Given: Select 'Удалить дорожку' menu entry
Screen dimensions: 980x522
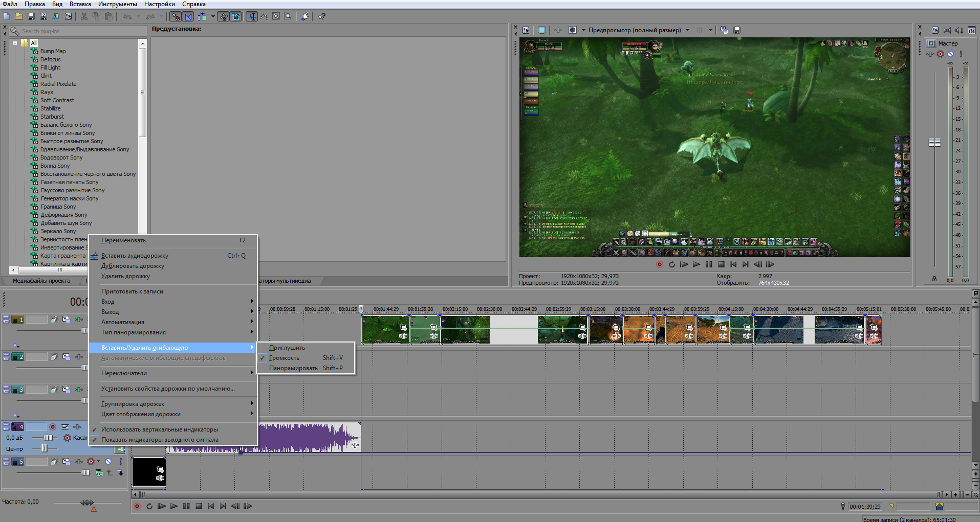Looking at the screenshot, I should [172, 276].
